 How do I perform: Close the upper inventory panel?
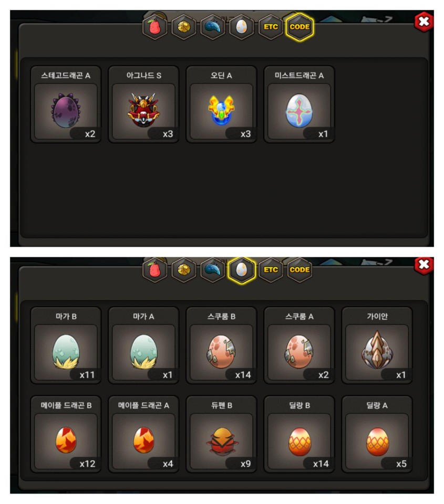[x=424, y=22]
